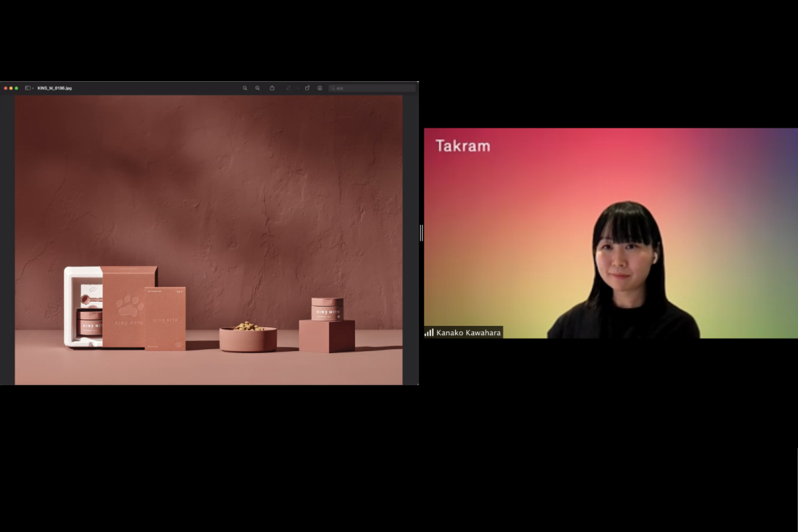
Task: Open the sidebar view options chevron
Action: coord(33,88)
